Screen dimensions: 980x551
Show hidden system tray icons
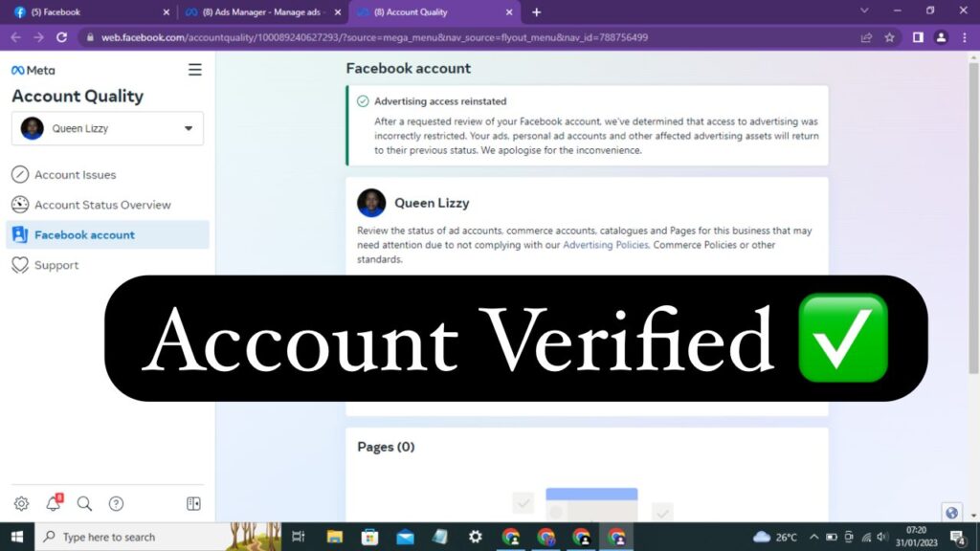(x=813, y=537)
